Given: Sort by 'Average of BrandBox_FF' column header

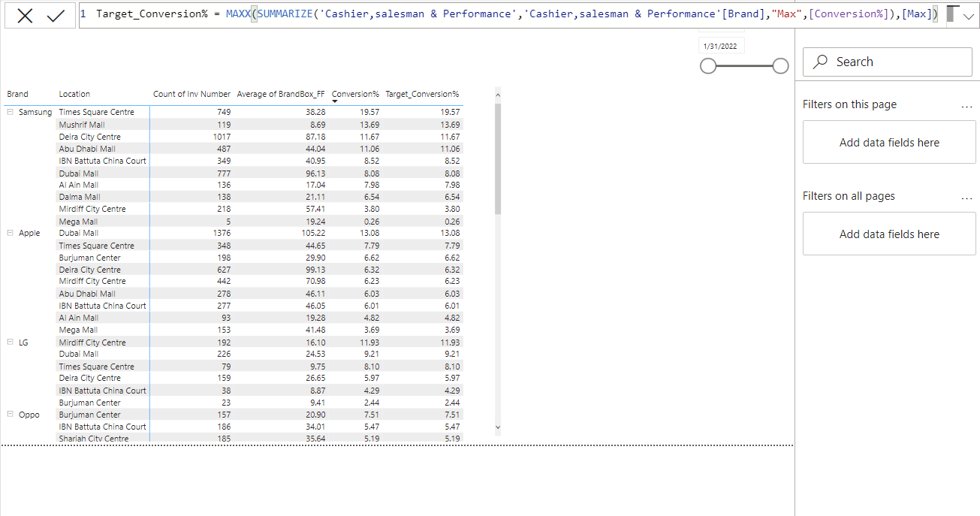Looking at the screenshot, I should coord(281,94).
